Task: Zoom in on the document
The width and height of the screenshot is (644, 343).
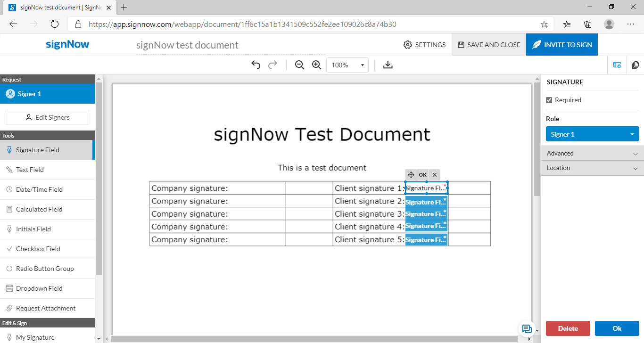Action: pos(316,65)
